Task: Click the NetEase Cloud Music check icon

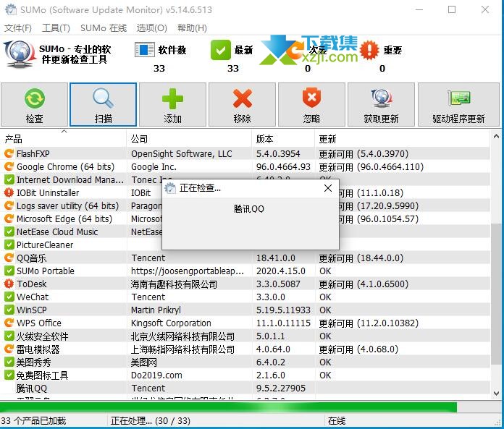Action: [x=9, y=232]
